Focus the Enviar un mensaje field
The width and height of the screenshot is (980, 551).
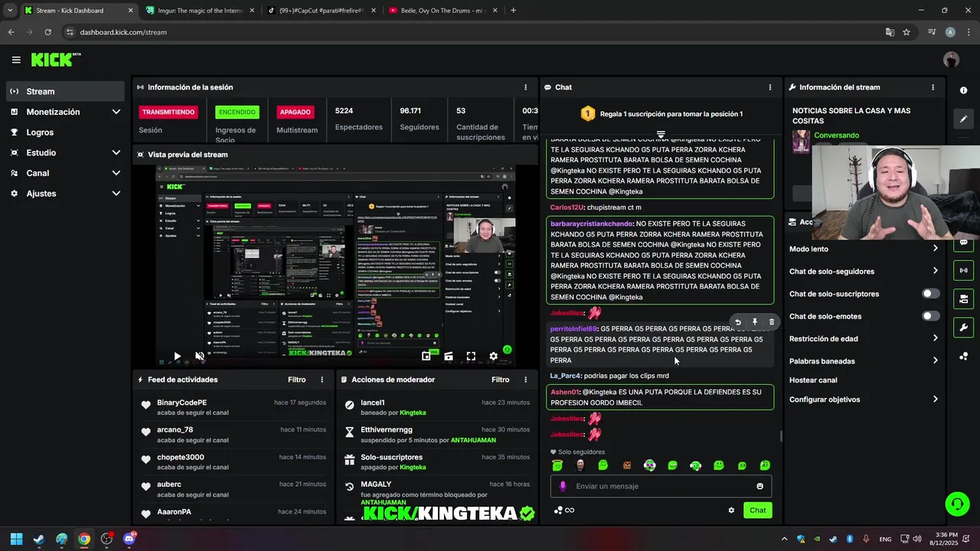661,486
